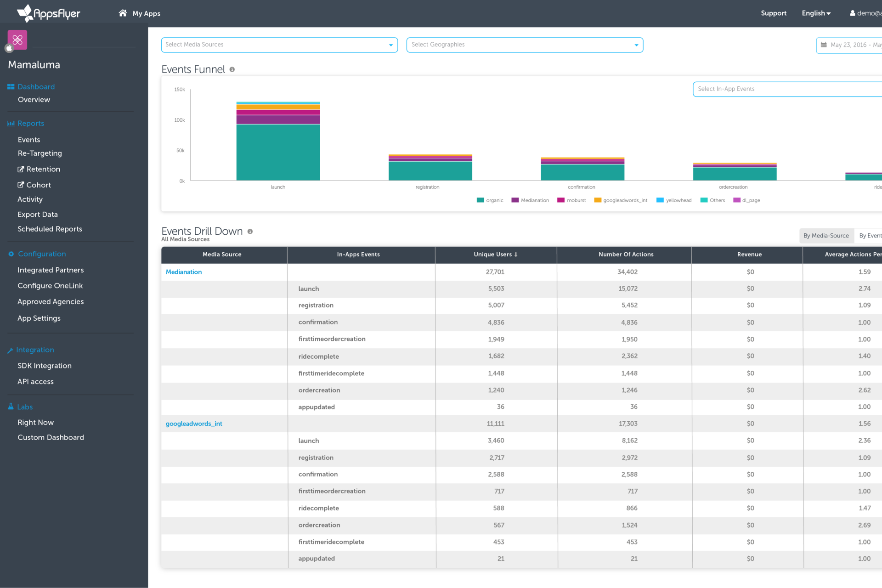The height and width of the screenshot is (588, 882).
Task: Toggle Medianation series in legend
Action: (x=530, y=200)
